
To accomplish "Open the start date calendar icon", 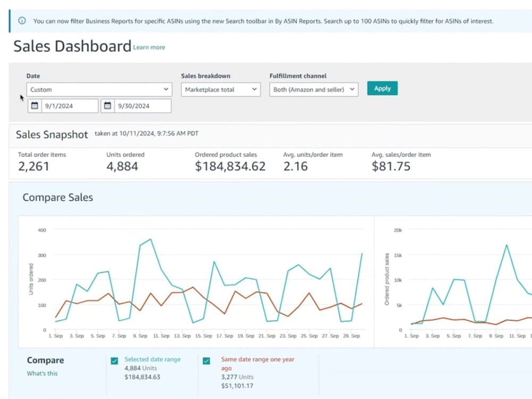I will coord(35,106).
